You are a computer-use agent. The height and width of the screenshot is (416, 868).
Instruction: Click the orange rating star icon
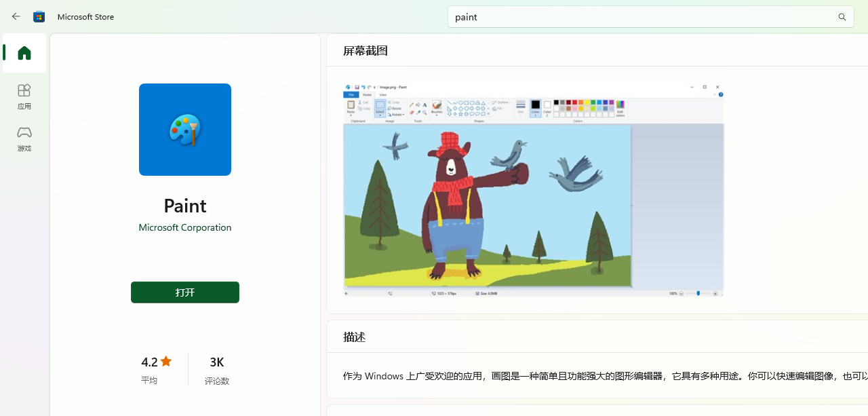[x=166, y=361]
